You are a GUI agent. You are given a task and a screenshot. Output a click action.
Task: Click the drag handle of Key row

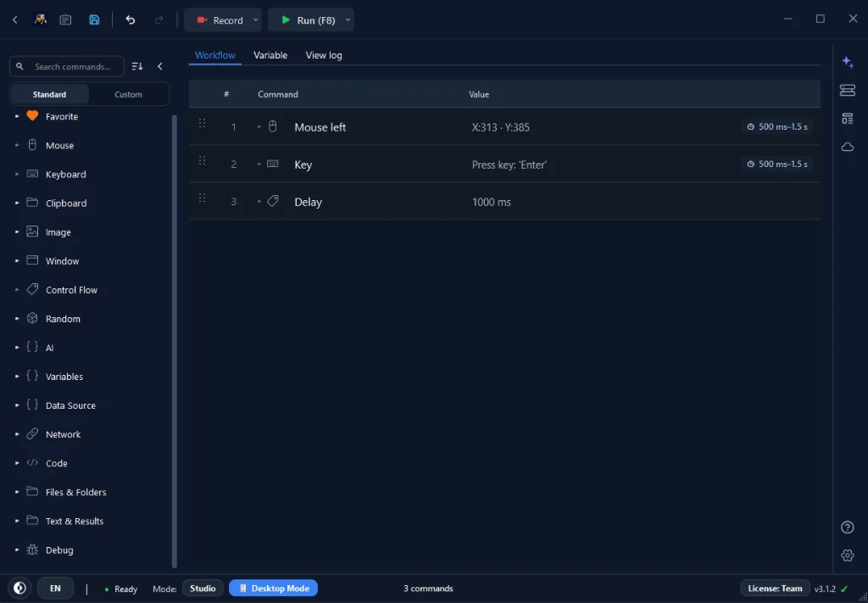(202, 160)
